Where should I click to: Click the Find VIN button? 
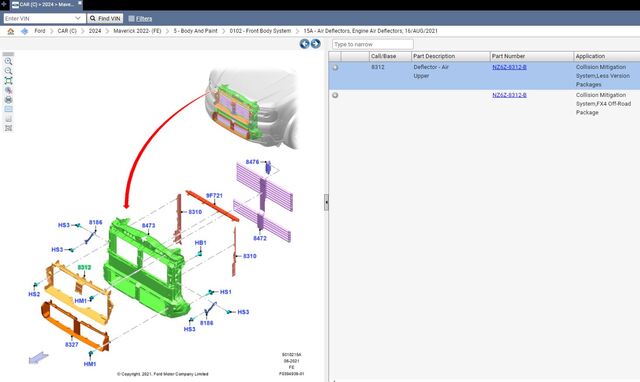[105, 18]
